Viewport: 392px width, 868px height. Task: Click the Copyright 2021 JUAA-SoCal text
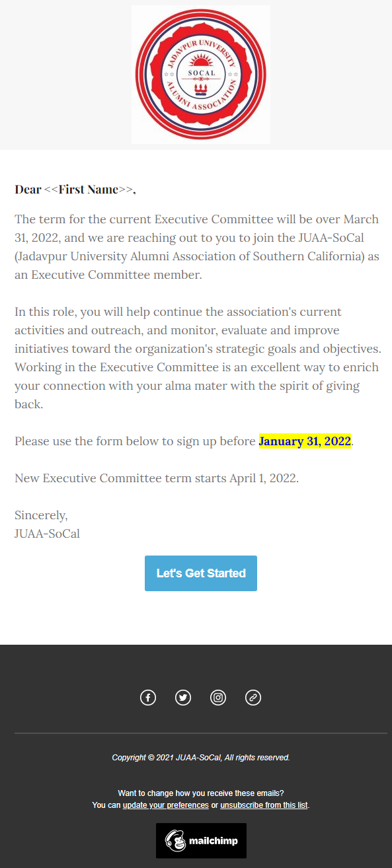coord(201,758)
